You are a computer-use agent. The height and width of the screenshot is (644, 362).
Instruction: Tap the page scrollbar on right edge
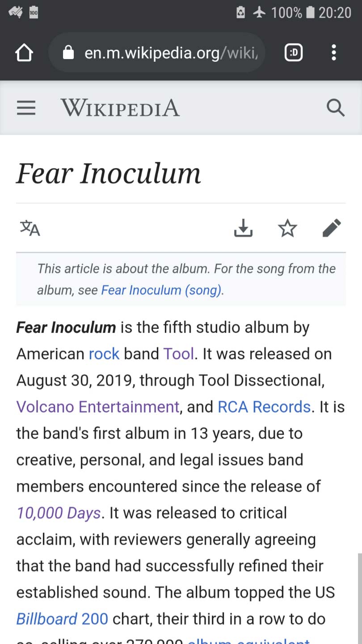click(x=359, y=595)
